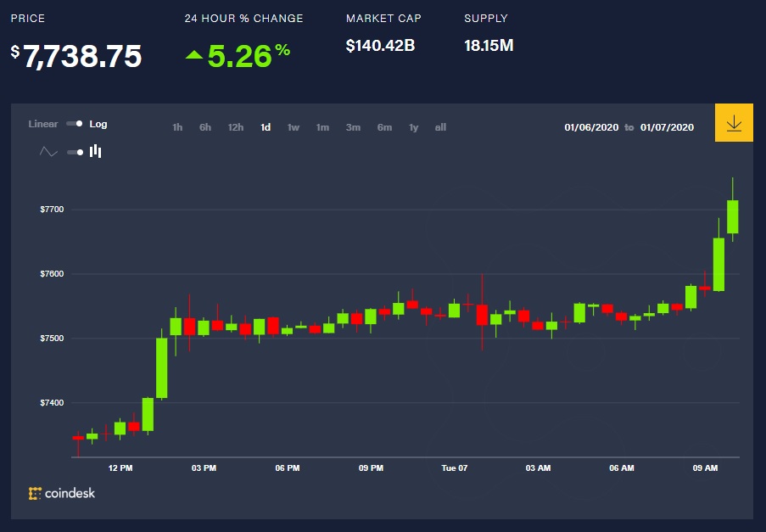
Task: Switch to the 1h time range
Action: pos(177,127)
